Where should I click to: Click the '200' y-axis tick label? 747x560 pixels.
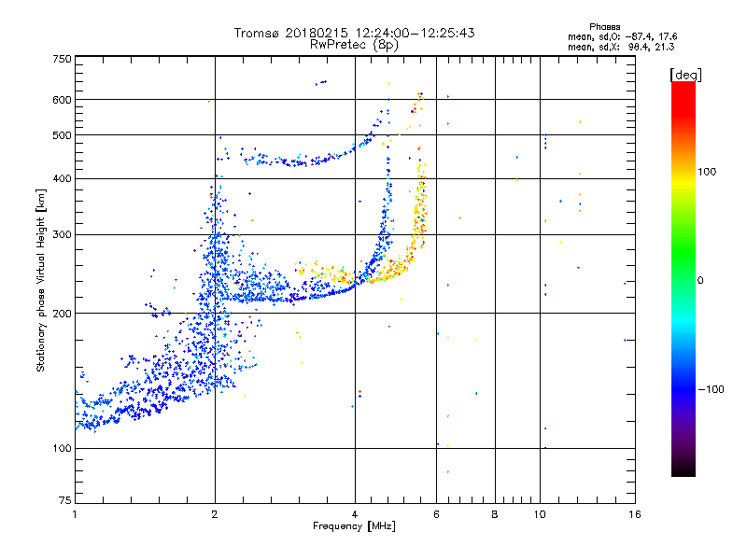click(x=63, y=314)
